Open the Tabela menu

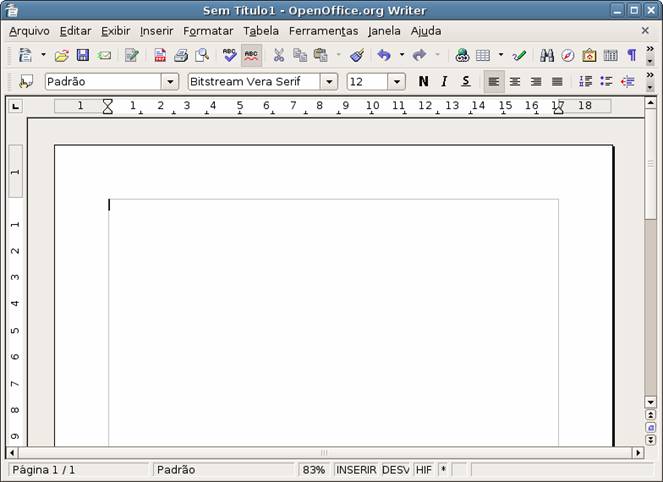[261, 31]
